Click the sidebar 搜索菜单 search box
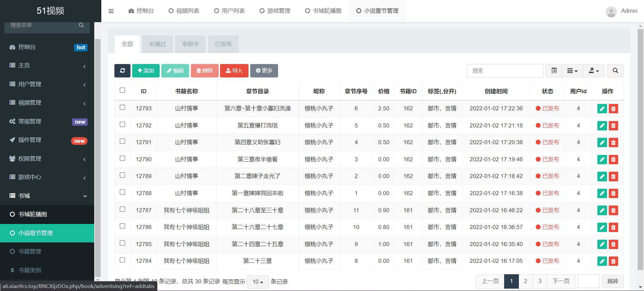The width and height of the screenshot is (644, 291). point(47,26)
